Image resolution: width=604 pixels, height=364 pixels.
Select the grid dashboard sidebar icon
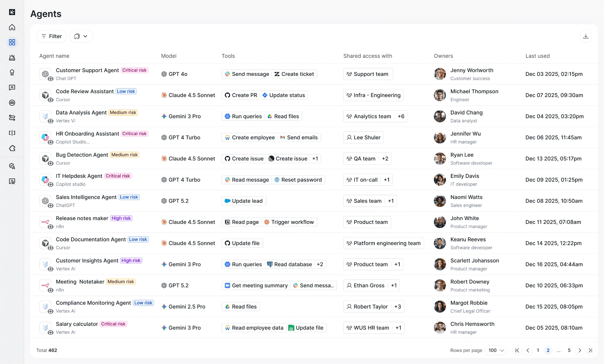pyautogui.click(x=12, y=42)
